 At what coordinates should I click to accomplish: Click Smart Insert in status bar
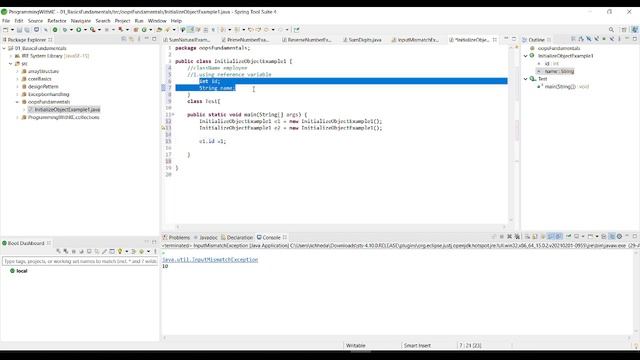(x=417, y=346)
